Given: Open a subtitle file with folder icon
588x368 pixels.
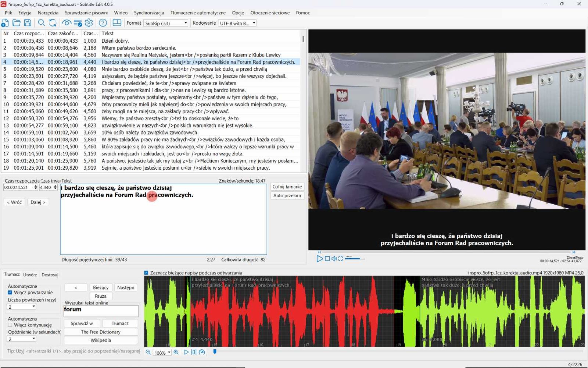Looking at the screenshot, I should pos(17,23).
